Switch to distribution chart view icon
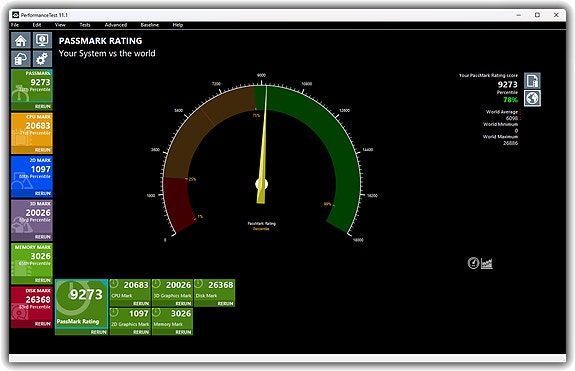 pyautogui.click(x=487, y=263)
